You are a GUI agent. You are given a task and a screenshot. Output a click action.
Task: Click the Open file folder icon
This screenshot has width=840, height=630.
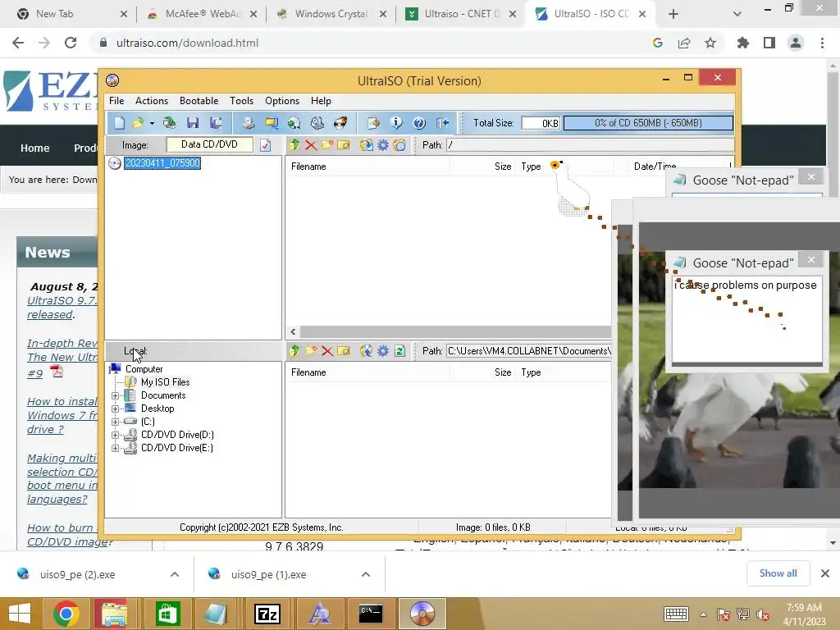[138, 123]
